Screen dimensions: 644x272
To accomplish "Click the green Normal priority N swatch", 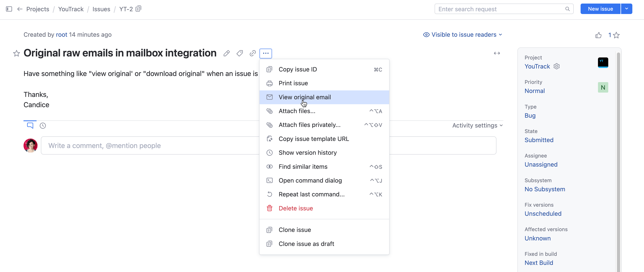I will (603, 87).
